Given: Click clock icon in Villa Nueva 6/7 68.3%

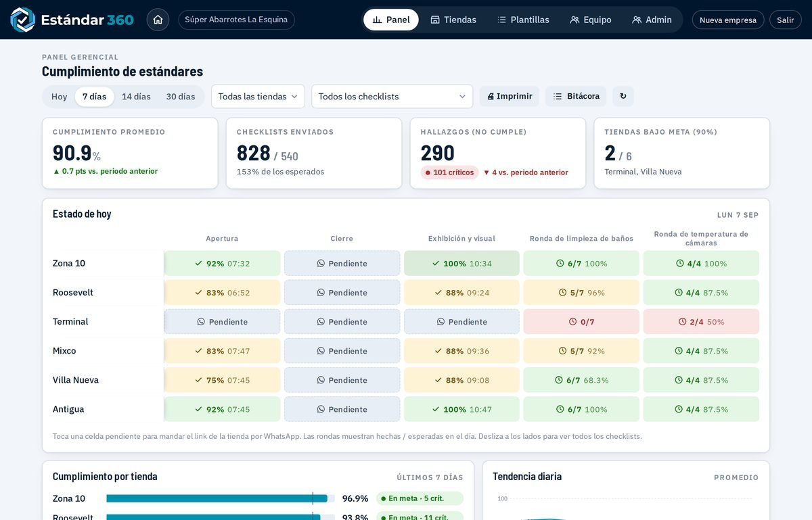Looking at the screenshot, I should pos(559,380).
